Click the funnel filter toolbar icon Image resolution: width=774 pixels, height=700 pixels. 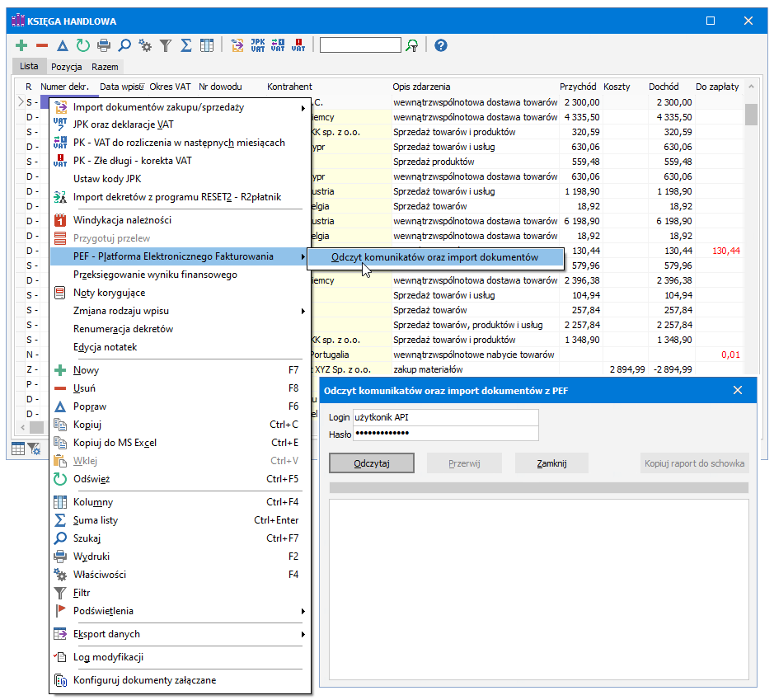[x=166, y=46]
